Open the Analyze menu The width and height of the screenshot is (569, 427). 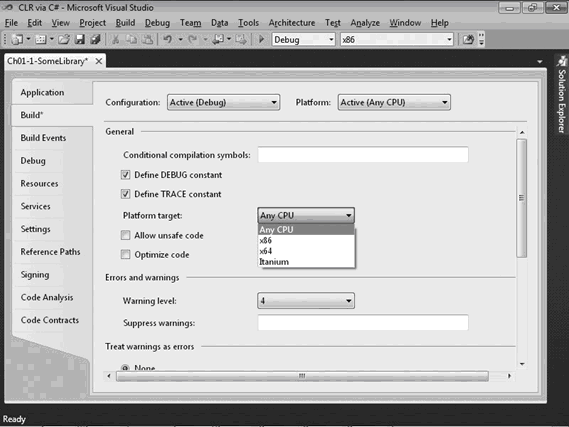pos(365,23)
